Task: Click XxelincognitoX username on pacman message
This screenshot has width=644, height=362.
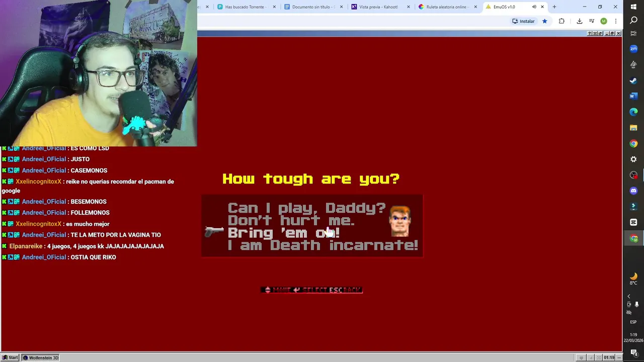Action: [x=38, y=182]
